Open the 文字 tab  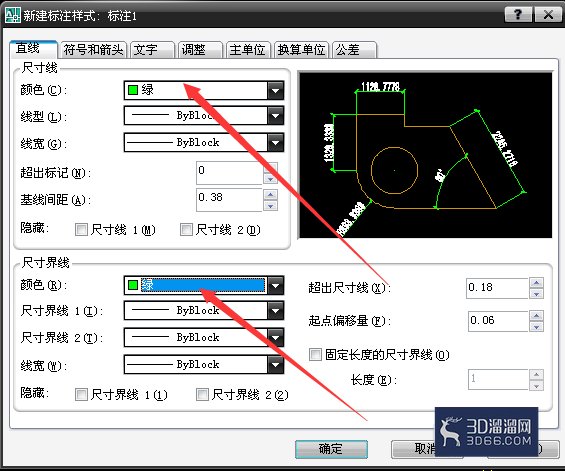point(152,50)
